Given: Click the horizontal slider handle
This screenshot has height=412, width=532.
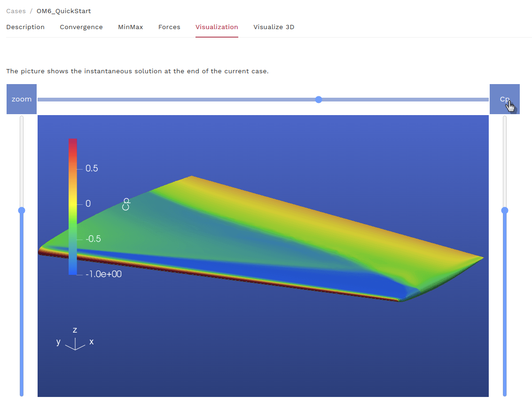Looking at the screenshot, I should 319,99.
